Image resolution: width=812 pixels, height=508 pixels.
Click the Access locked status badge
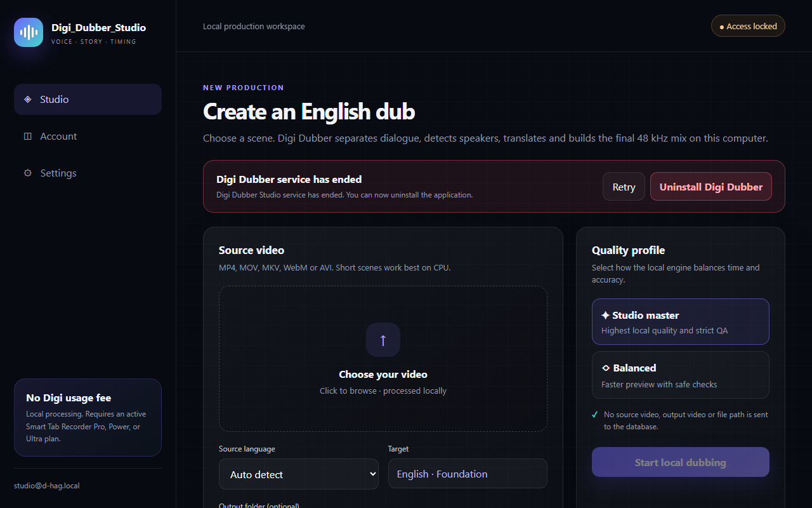748,27
